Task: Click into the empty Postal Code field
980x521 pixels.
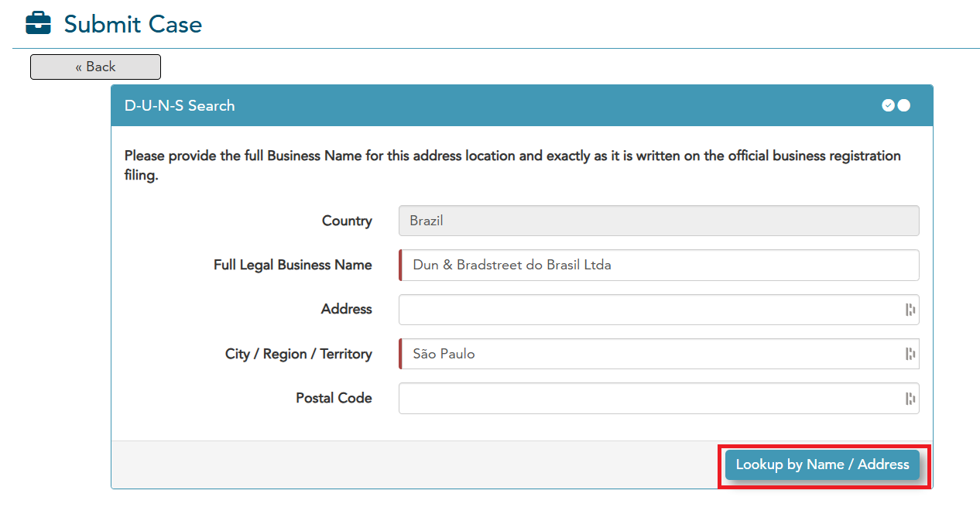Action: 649,399
